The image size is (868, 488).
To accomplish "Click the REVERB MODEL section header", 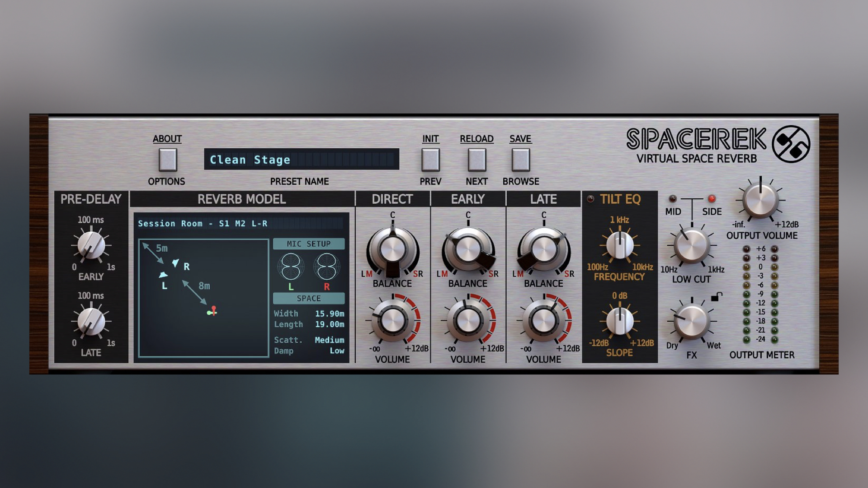I will point(242,199).
